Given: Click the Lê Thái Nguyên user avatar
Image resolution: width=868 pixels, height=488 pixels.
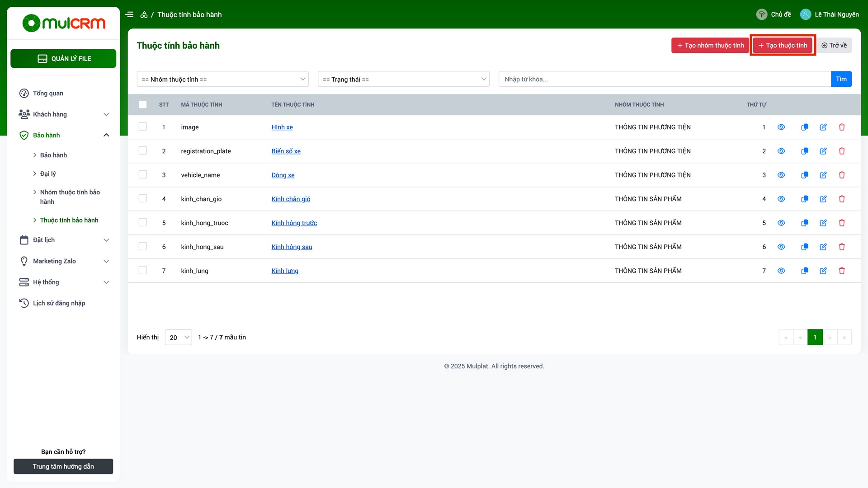Looking at the screenshot, I should [x=806, y=14].
